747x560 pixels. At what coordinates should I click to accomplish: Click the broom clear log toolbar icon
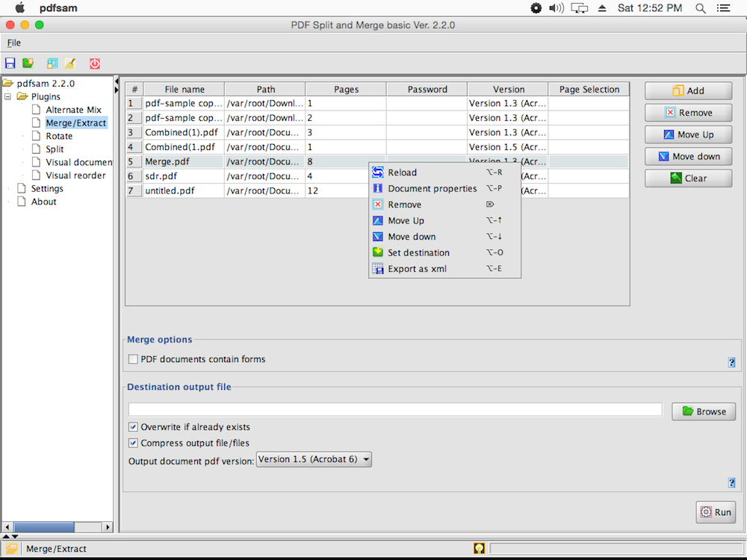tap(70, 63)
